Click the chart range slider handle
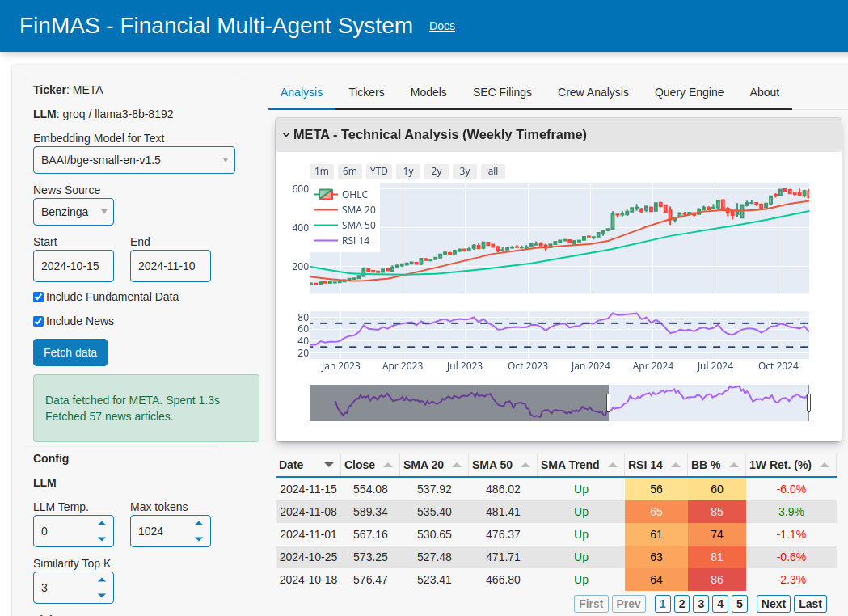The height and width of the screenshot is (616, 848). pyautogui.click(x=609, y=403)
